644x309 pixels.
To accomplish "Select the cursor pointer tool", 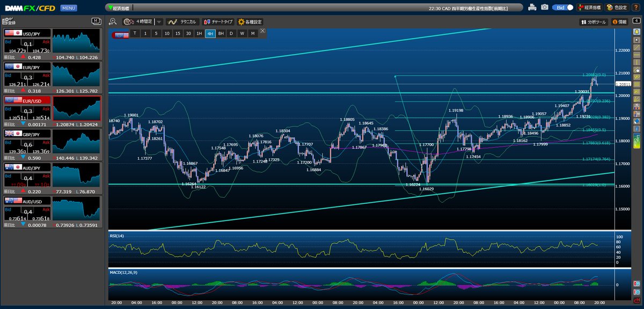I will [x=636, y=40].
